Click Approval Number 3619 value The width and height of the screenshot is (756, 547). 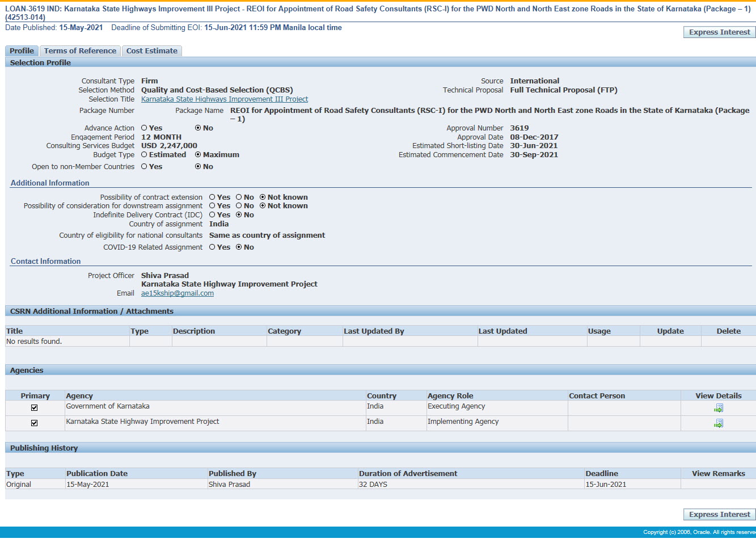point(520,128)
